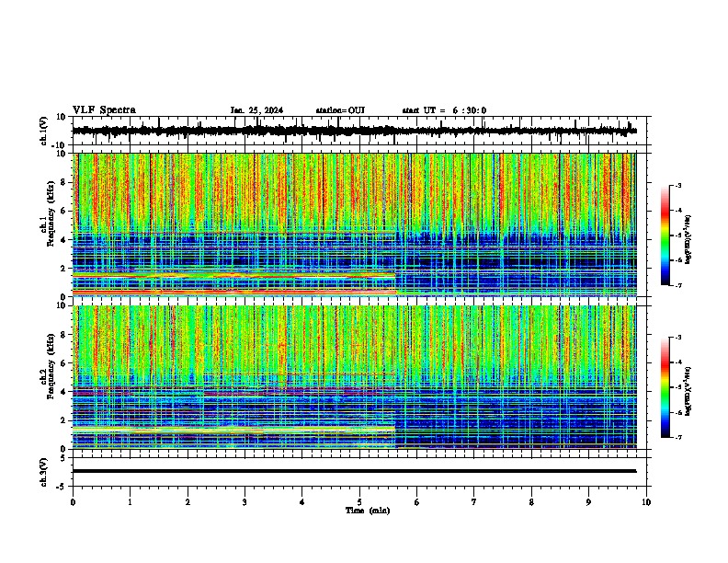Image resolution: width=728 pixels, height=563 pixels.
Task: Click the '7' tick on time axis
Action: (x=474, y=502)
